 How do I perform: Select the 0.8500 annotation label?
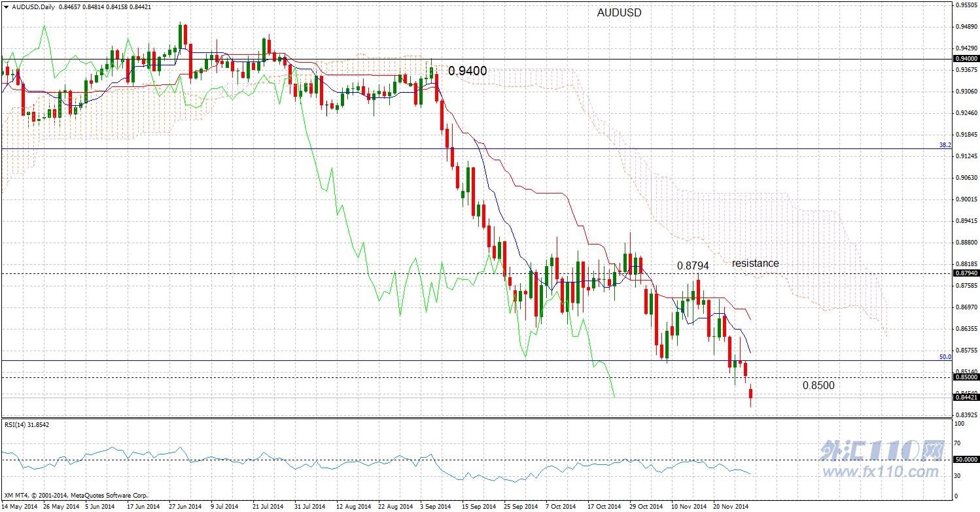[818, 385]
